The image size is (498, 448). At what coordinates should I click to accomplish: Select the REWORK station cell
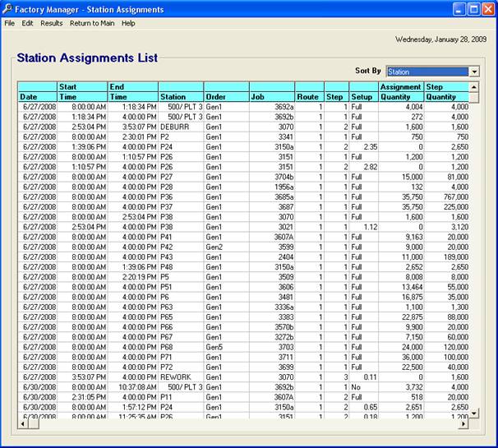[181, 377]
